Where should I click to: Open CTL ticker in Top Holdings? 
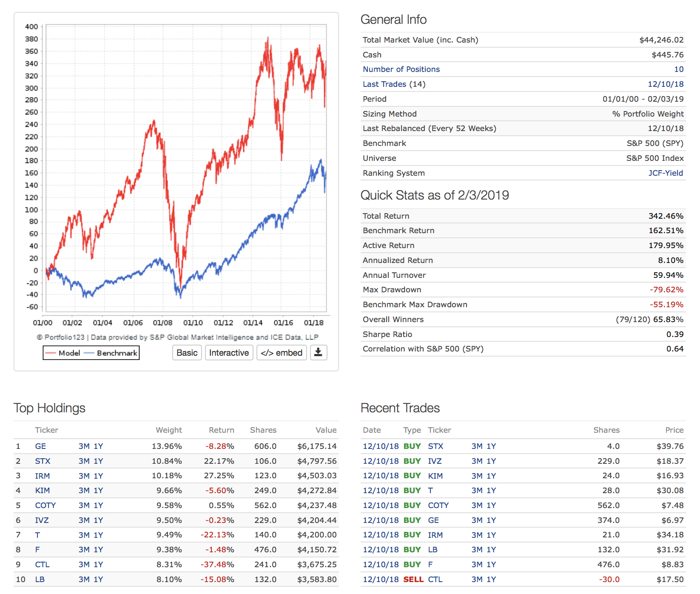point(42,565)
